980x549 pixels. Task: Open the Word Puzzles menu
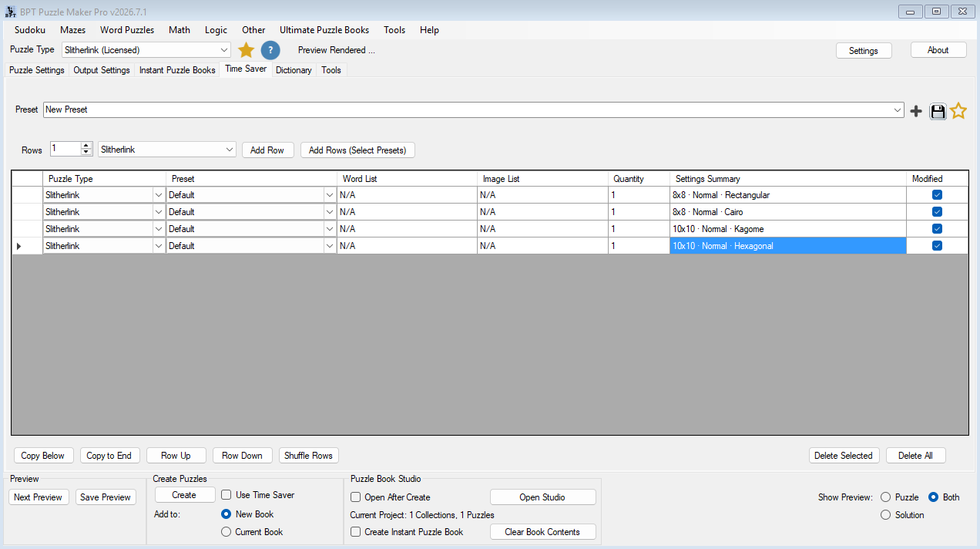[127, 30]
